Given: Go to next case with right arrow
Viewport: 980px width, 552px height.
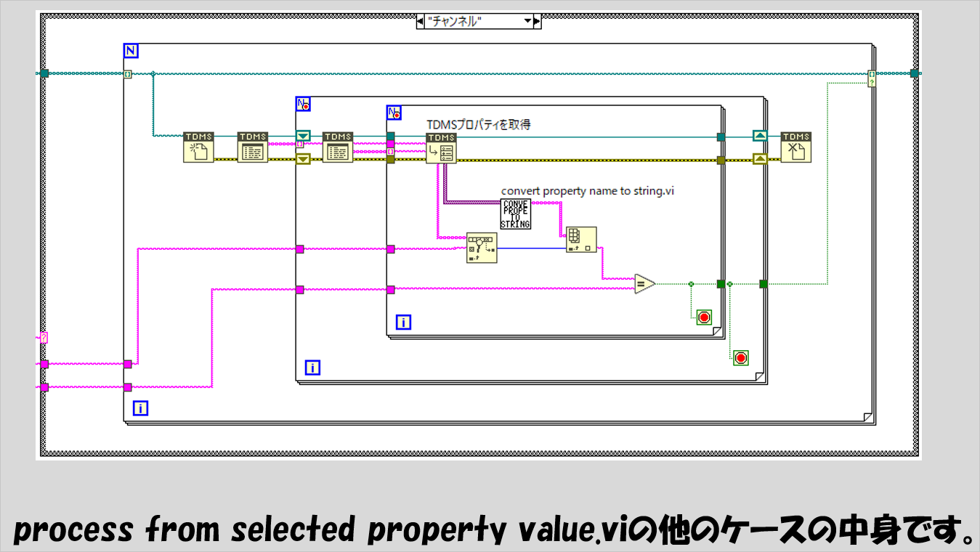Looking at the screenshot, I should (x=538, y=22).
